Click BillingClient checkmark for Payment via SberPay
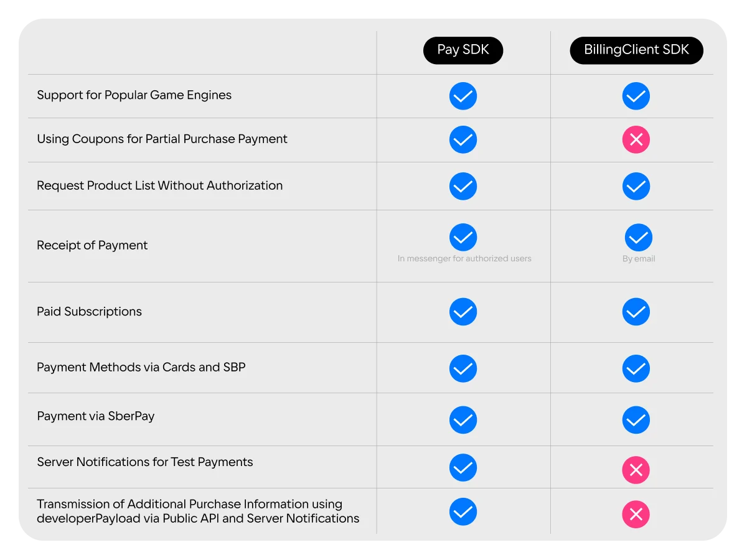This screenshot has height=560, width=747. pyautogui.click(x=636, y=420)
